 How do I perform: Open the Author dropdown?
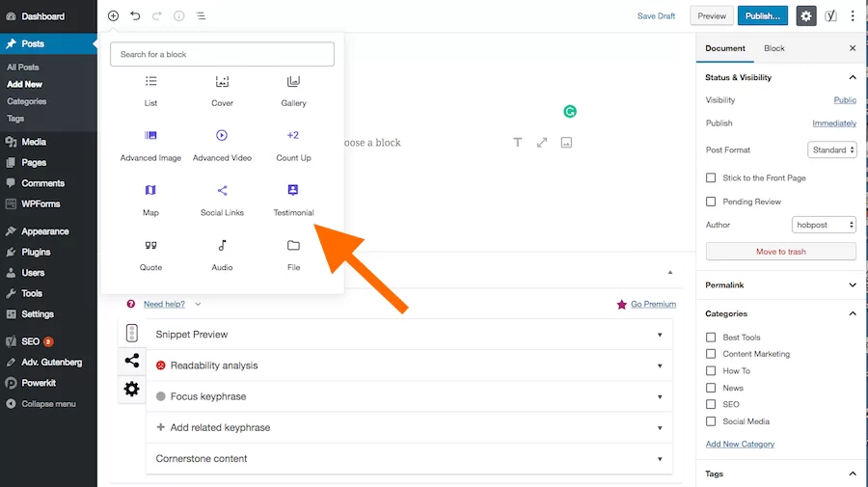pos(824,225)
